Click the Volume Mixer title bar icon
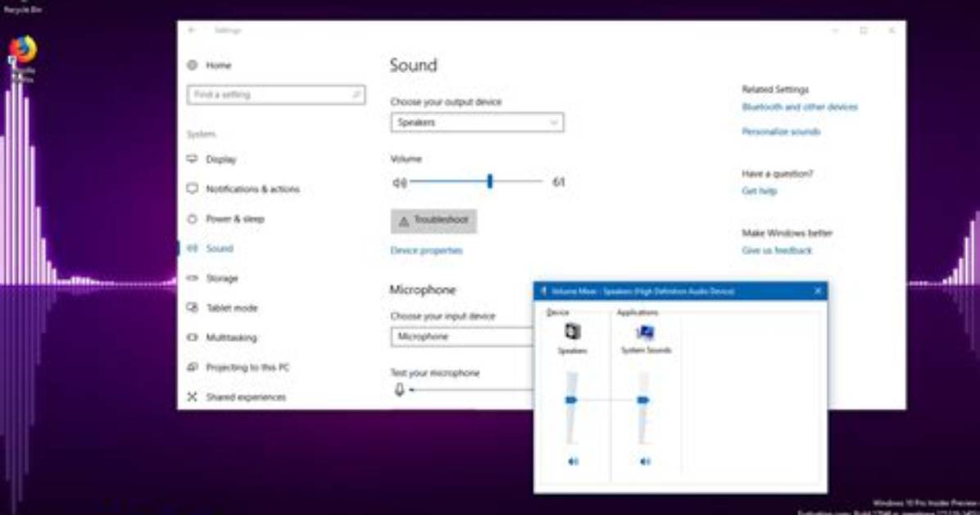Image resolution: width=980 pixels, height=515 pixels. pos(544,291)
